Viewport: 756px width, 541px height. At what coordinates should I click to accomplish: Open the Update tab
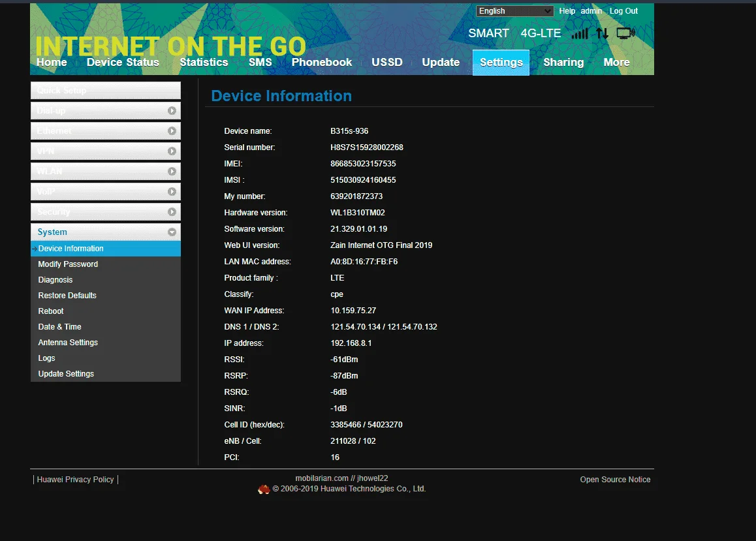pos(441,62)
